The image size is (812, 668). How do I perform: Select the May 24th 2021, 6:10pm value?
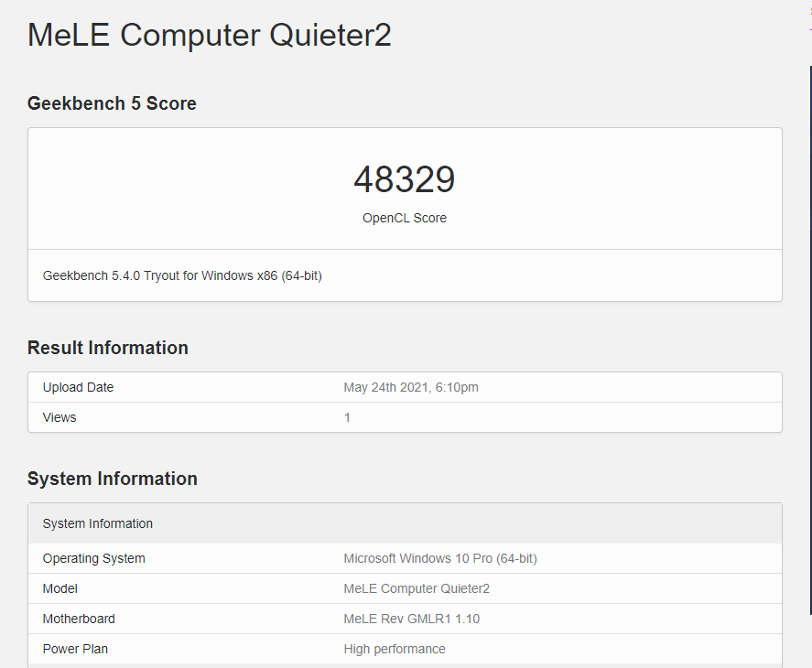411,387
